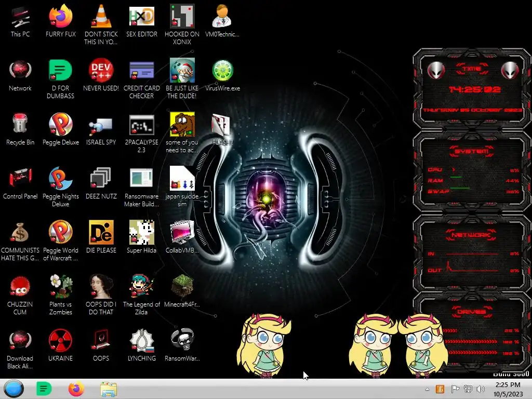Open the Java updater tray icon
532x399 pixels.
click(440, 389)
